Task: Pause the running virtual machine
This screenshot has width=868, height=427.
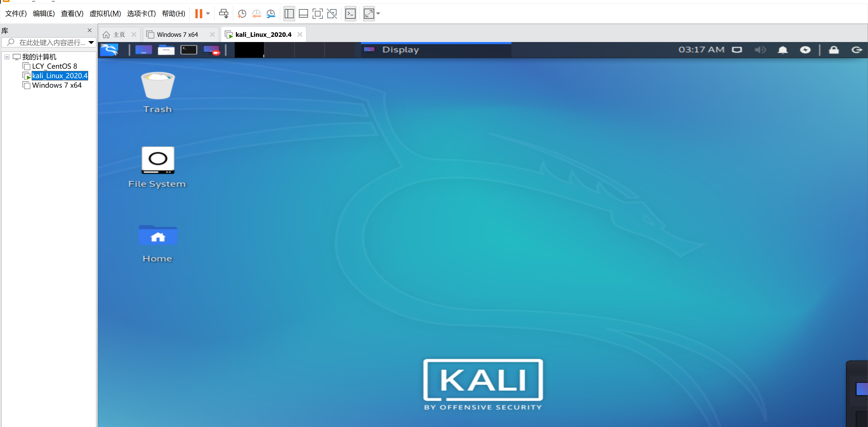Action: point(198,14)
